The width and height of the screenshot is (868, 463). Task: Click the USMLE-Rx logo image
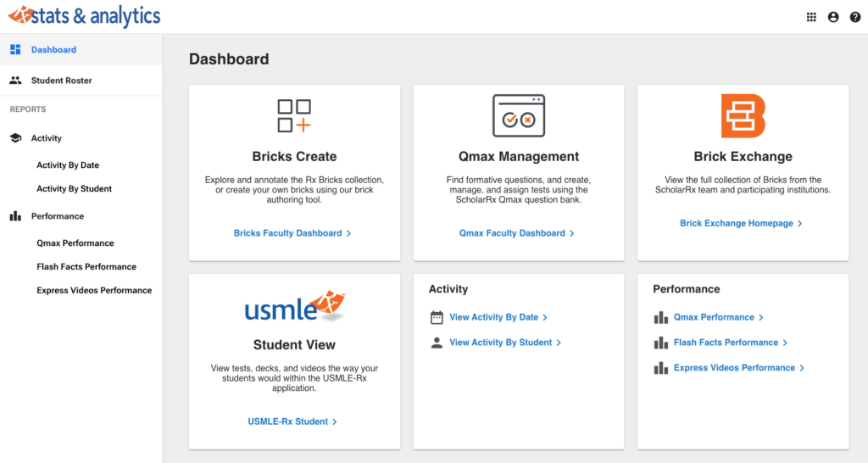tap(294, 307)
